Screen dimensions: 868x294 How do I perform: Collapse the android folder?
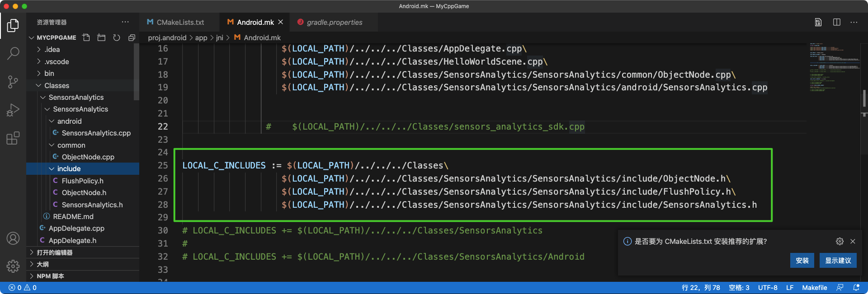[x=83, y=121]
